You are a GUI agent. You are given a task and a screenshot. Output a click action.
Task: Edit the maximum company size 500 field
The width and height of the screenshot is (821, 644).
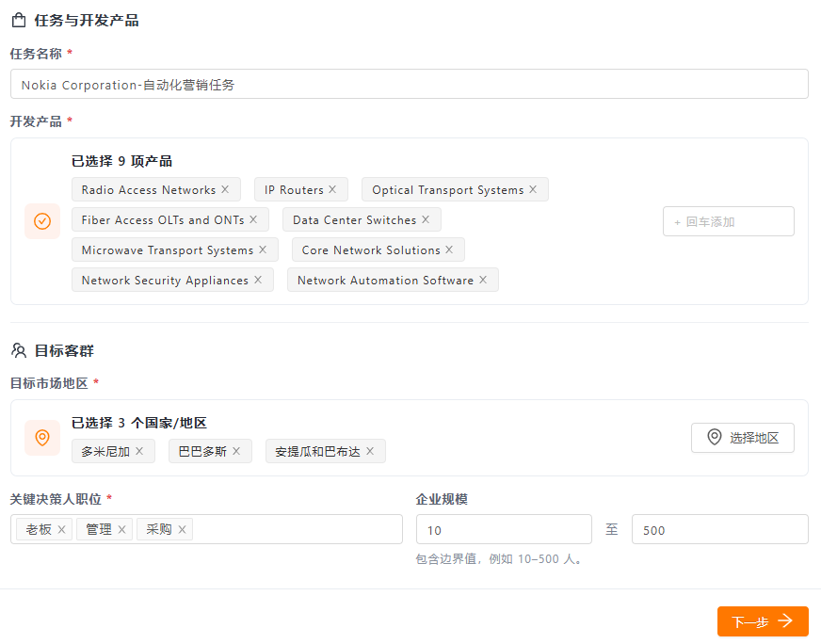pyautogui.click(x=720, y=529)
